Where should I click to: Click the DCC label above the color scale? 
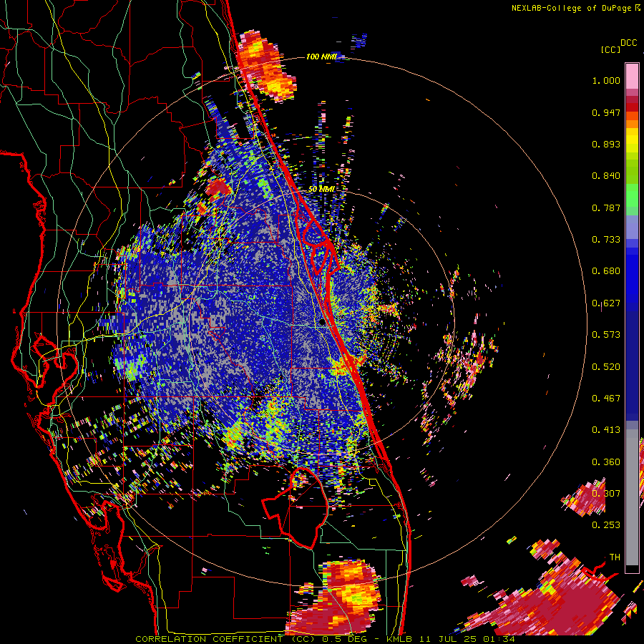click(628, 43)
